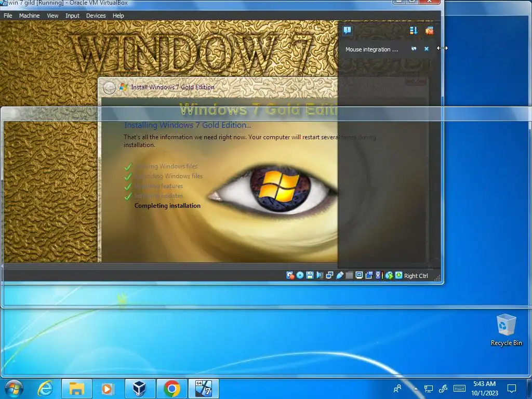This screenshot has height=399, width=532.
Task: Open the hard disk activity indicator in status bar
Action: (x=290, y=275)
